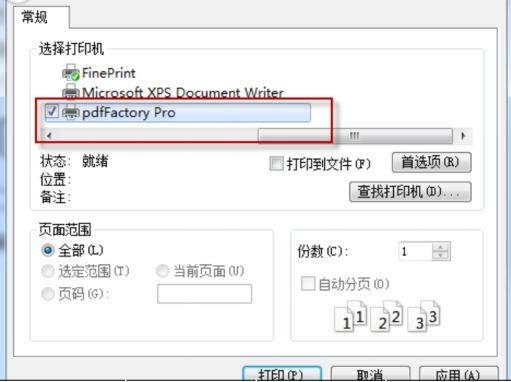Click the 页码 page numbers input field

tap(204, 294)
